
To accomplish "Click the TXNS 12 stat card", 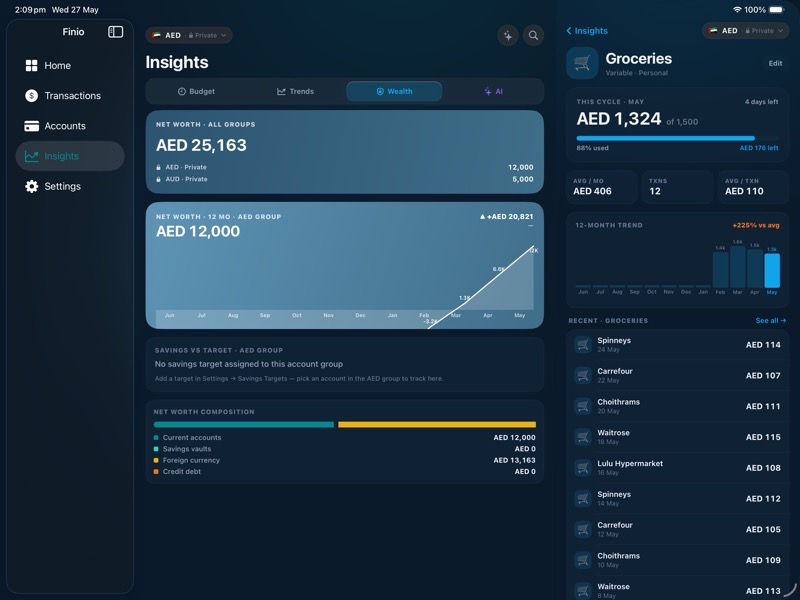I will 678,187.
